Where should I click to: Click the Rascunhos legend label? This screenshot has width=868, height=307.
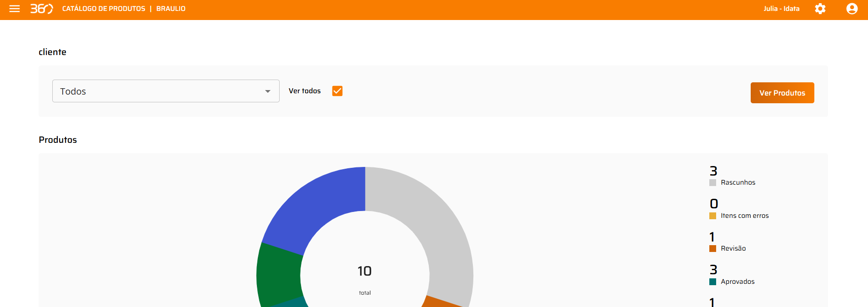[738, 183]
